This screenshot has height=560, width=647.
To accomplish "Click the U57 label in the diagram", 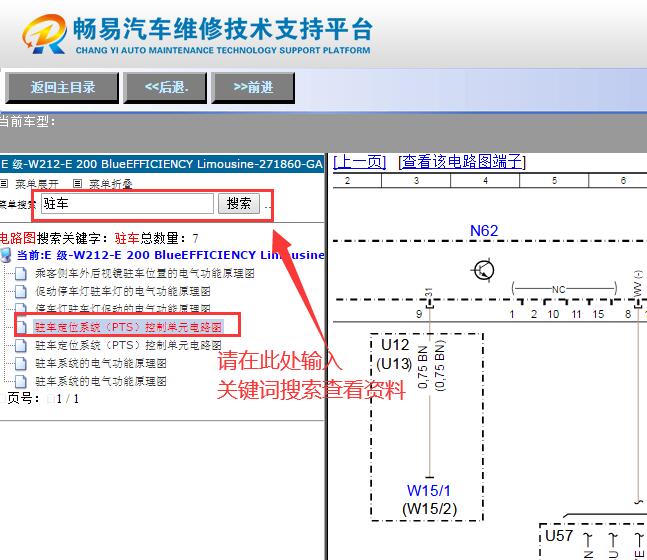I will coord(559,536).
